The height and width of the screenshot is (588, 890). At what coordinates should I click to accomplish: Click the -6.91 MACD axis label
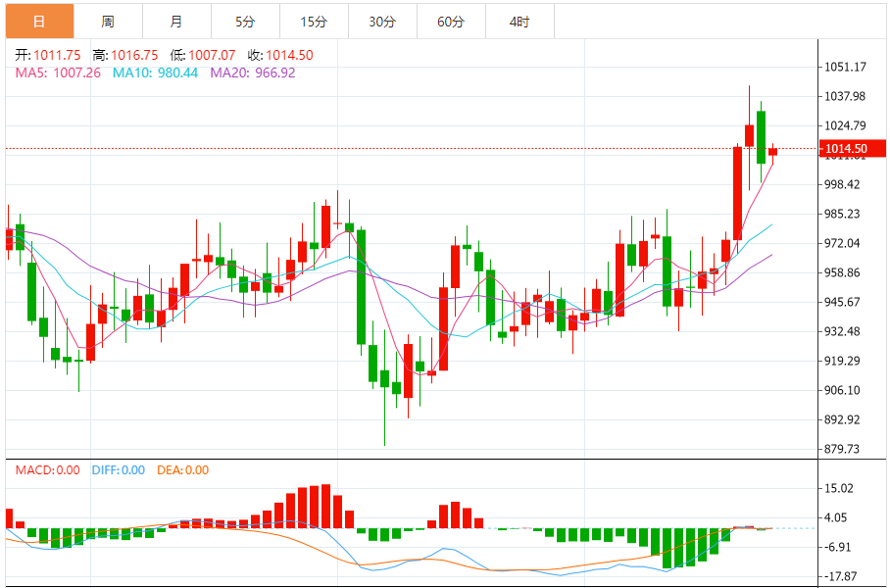coord(838,547)
